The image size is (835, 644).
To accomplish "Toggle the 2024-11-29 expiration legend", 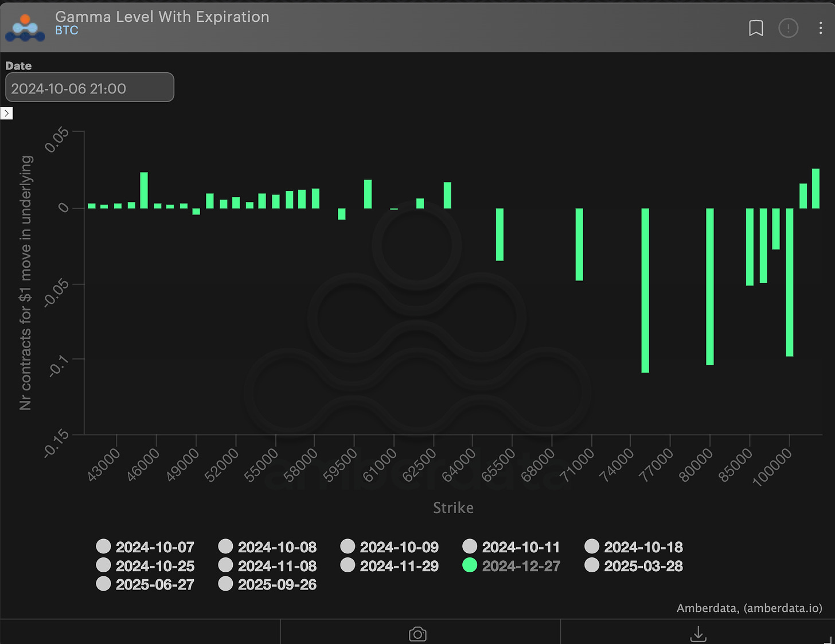I will point(390,565).
